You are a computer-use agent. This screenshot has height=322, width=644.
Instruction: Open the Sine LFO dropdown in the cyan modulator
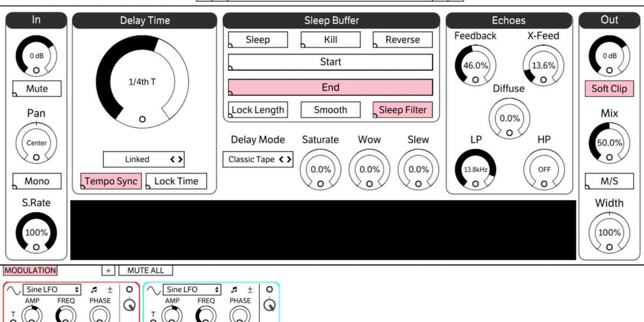192,290
